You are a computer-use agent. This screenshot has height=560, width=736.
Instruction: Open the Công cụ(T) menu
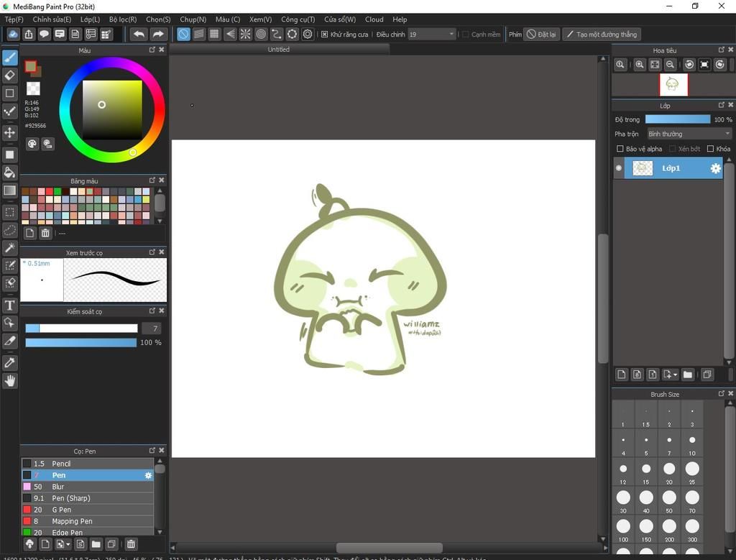click(298, 19)
